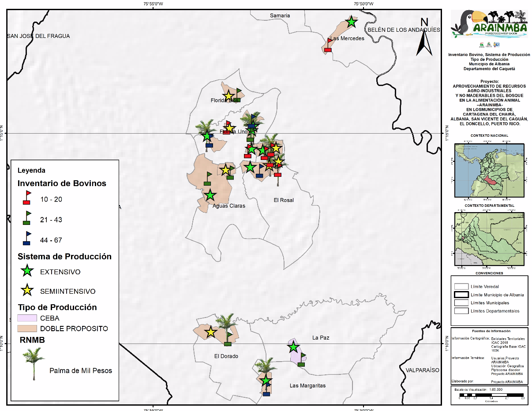The height and width of the screenshot is (411, 532).
Task: Click the Sistema de Producción legend heading
Action: point(64,256)
